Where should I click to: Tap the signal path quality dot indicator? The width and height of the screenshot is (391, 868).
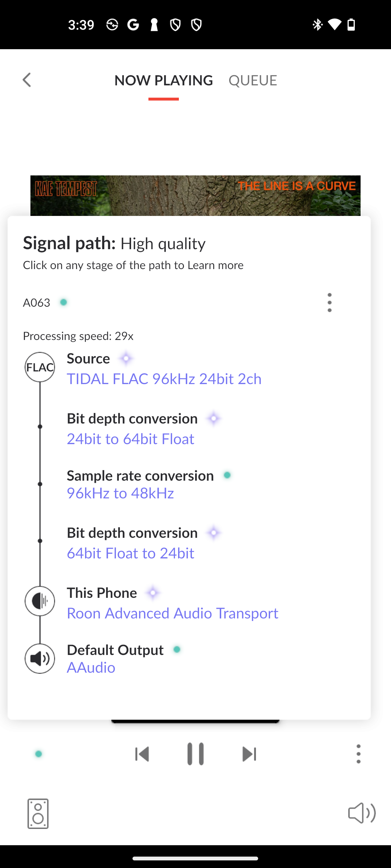pyautogui.click(x=39, y=754)
